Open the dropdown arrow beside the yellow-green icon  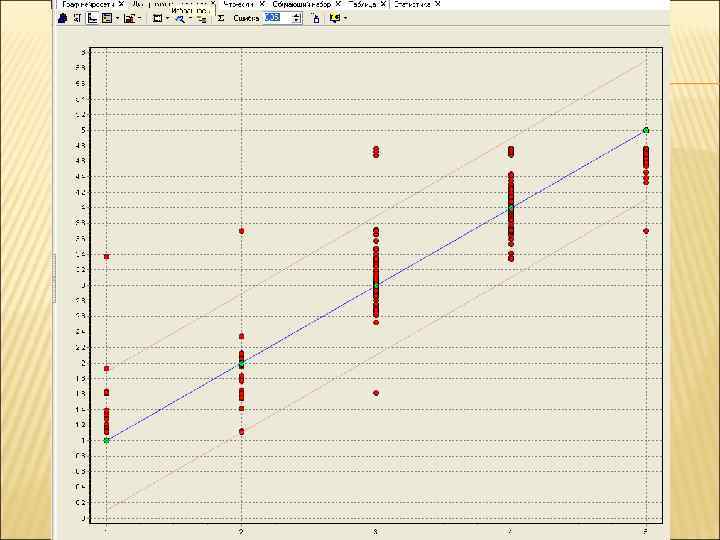click(345, 18)
